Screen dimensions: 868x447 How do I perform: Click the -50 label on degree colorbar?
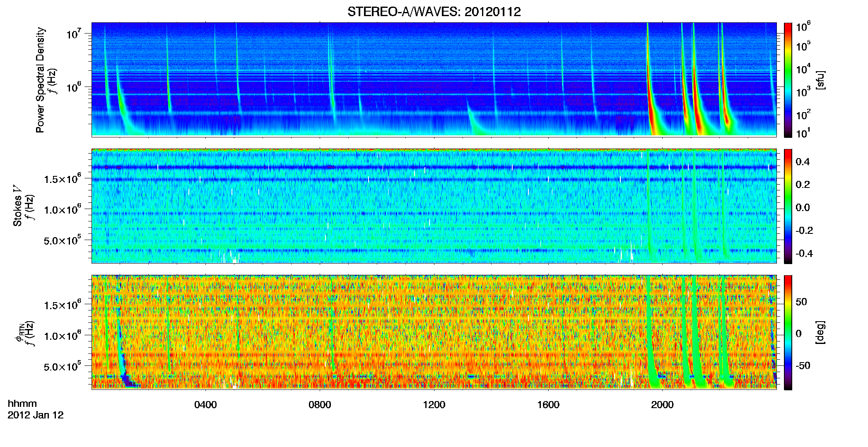tap(803, 365)
